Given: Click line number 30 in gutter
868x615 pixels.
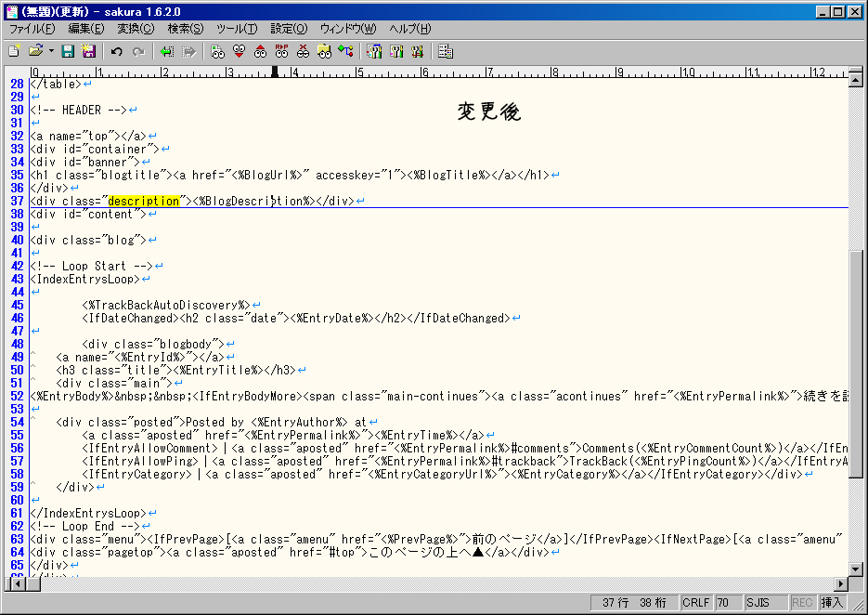Looking at the screenshot, I should coord(17,110).
